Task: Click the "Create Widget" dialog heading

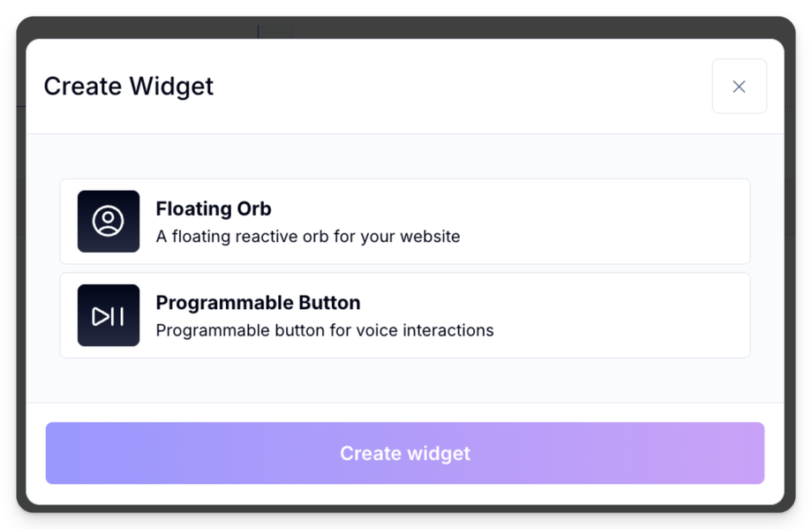Action: pyautogui.click(x=129, y=87)
